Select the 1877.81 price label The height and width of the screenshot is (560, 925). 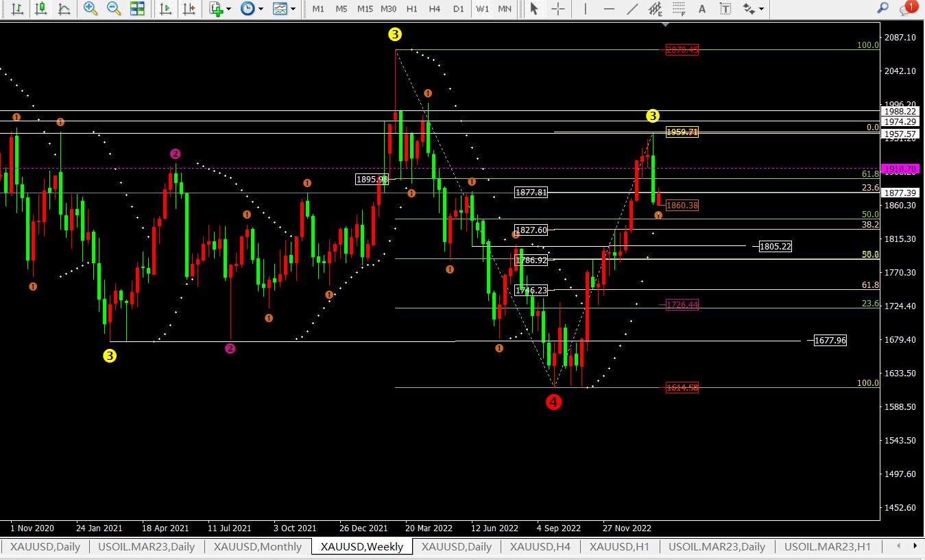(x=531, y=193)
